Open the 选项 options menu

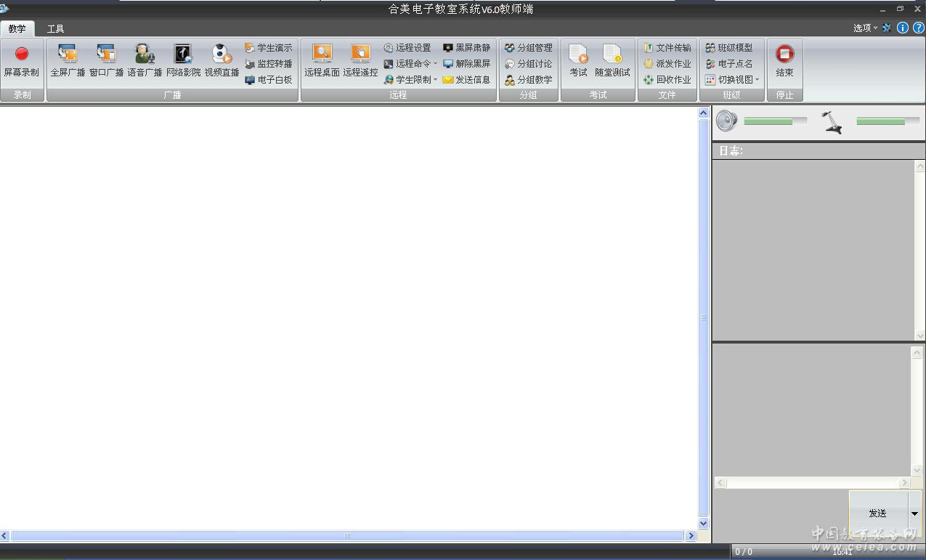click(865, 28)
